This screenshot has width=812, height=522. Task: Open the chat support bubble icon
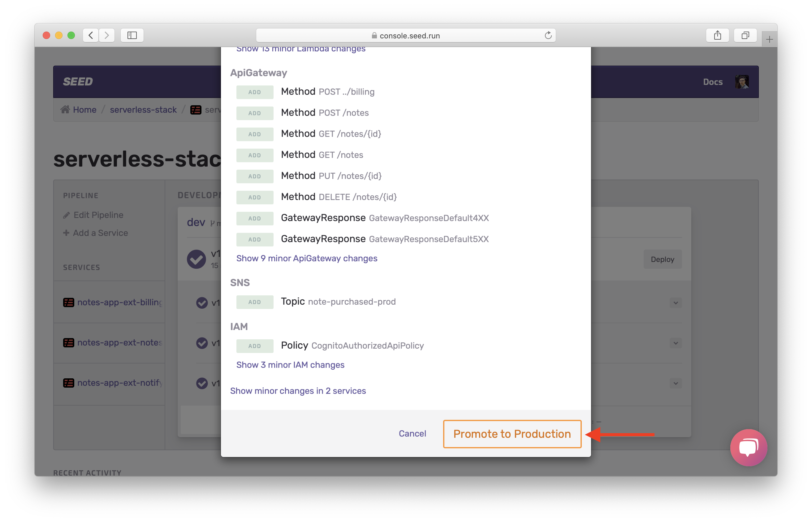click(x=748, y=447)
